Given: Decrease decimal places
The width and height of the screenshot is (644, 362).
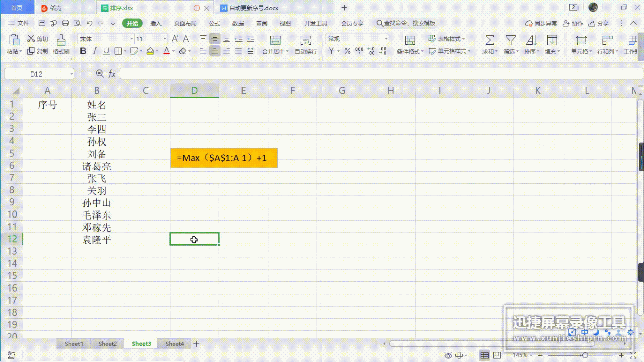Looking at the screenshot, I should 383,51.
